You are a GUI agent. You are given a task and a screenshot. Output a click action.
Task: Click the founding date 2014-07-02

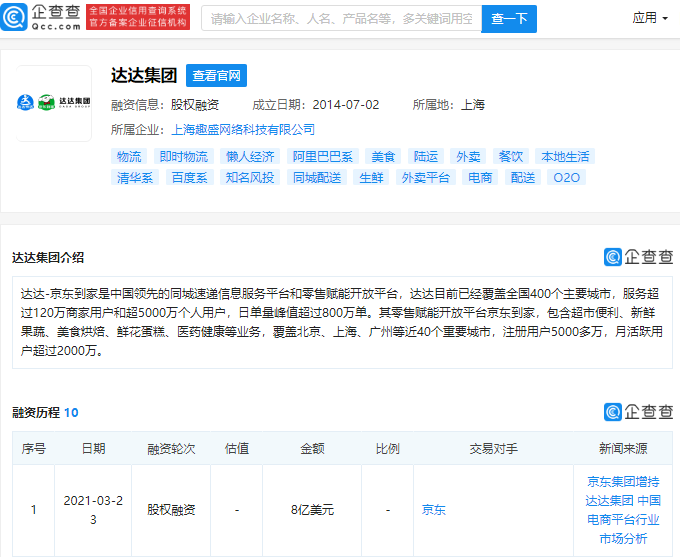point(346,105)
